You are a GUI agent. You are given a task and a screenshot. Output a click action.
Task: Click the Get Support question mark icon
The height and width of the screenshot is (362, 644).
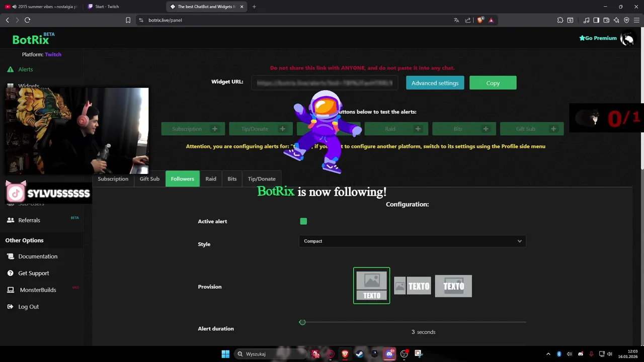click(10, 273)
